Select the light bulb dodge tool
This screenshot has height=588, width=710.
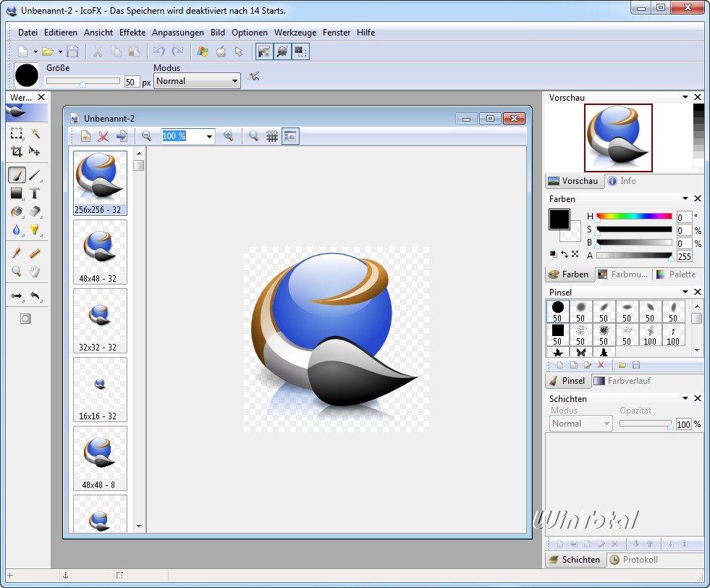(x=35, y=230)
